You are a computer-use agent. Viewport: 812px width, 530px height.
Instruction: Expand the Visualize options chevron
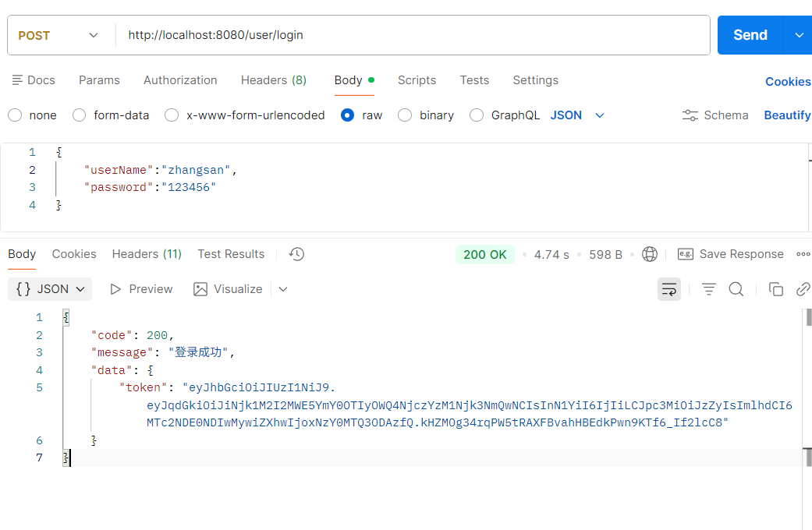(x=282, y=289)
